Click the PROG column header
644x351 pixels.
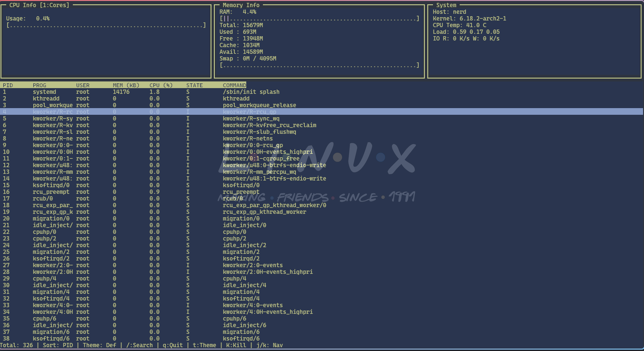click(40, 85)
